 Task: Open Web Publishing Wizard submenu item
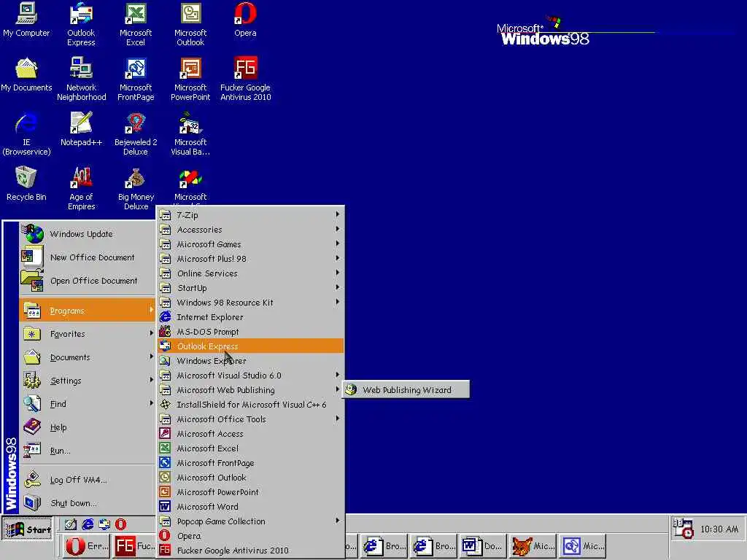[x=406, y=390]
